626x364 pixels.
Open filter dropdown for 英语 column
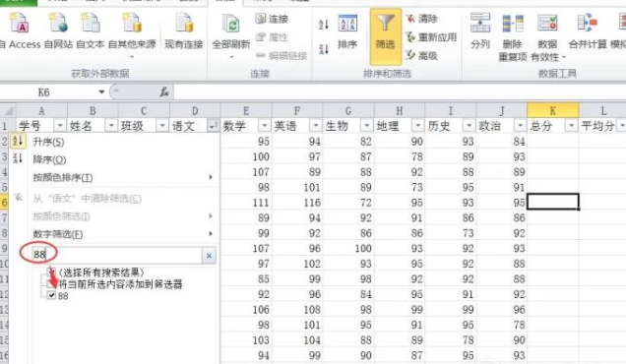coord(315,126)
